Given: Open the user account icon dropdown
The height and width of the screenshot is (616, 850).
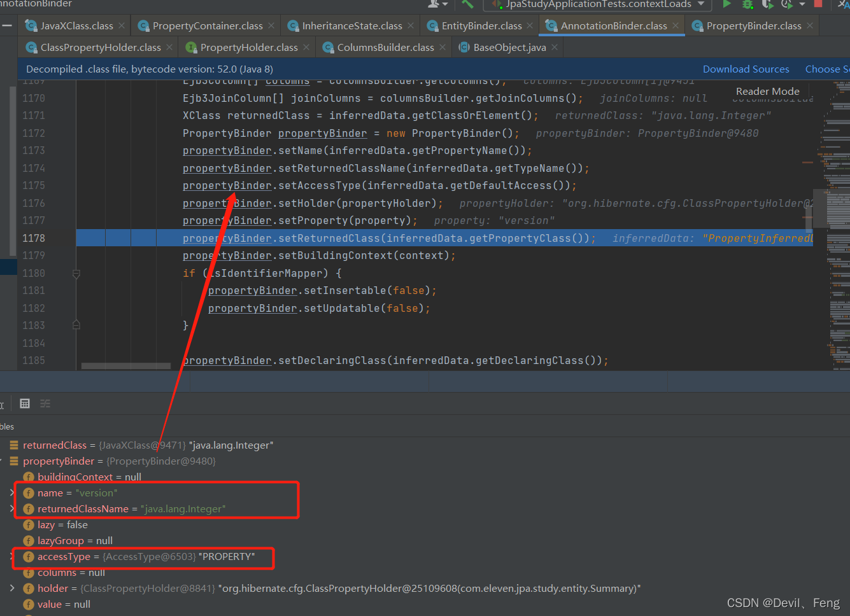Looking at the screenshot, I should (x=437, y=4).
